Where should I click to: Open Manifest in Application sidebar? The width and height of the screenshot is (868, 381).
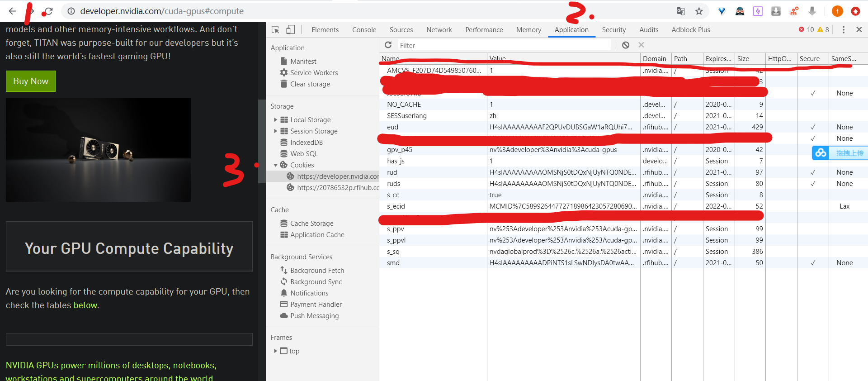303,62
